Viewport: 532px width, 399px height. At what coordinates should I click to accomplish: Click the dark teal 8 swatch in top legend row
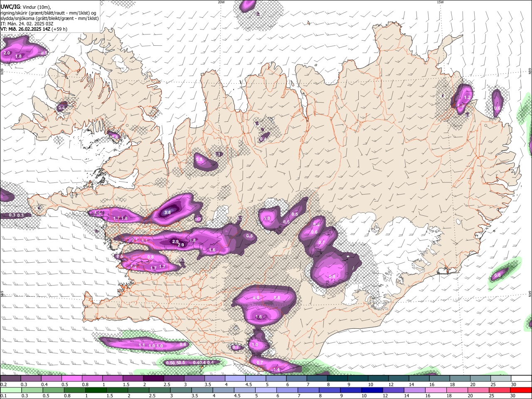(x=337, y=379)
